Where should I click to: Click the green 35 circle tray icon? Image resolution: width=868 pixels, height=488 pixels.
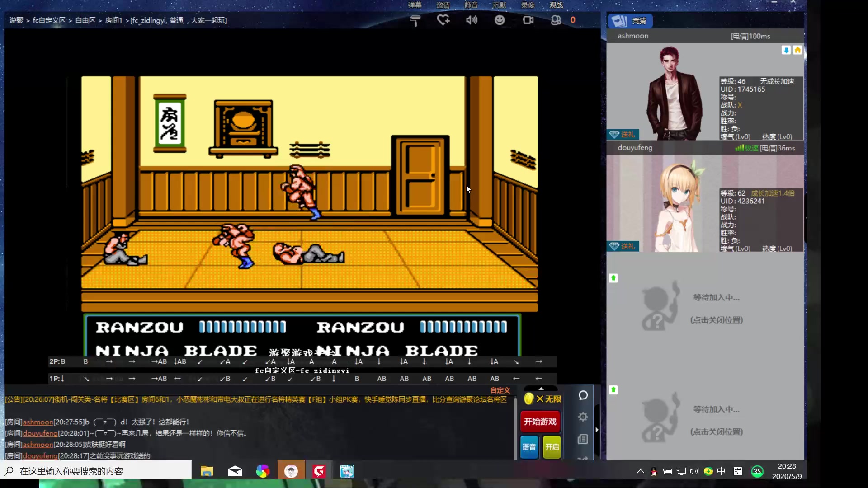757,471
